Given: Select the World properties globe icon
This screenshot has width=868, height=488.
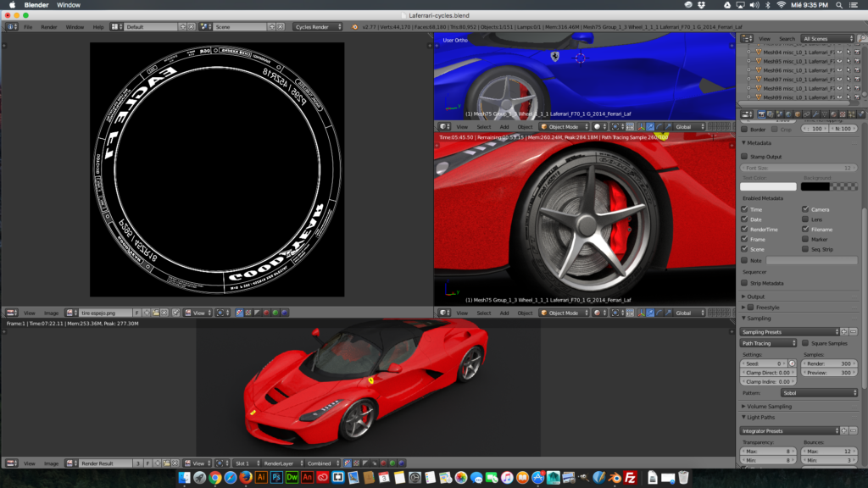Looking at the screenshot, I should coord(787,114).
